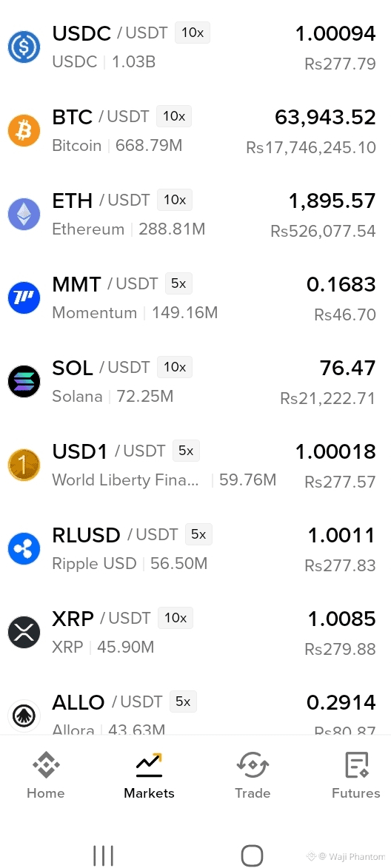The height and width of the screenshot is (868, 391).
Task: Tap the Allora ALLO logo icon
Action: click(x=24, y=716)
